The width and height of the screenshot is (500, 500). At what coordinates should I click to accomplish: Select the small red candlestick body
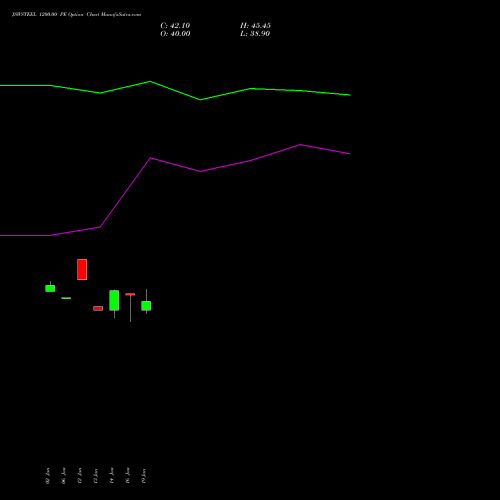[x=98, y=308]
